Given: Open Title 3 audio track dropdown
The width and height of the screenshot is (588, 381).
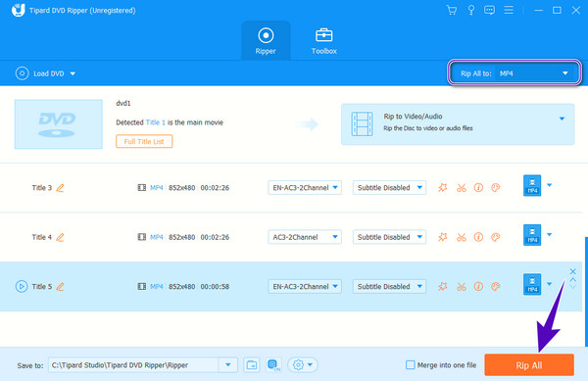Looking at the screenshot, I should point(305,188).
